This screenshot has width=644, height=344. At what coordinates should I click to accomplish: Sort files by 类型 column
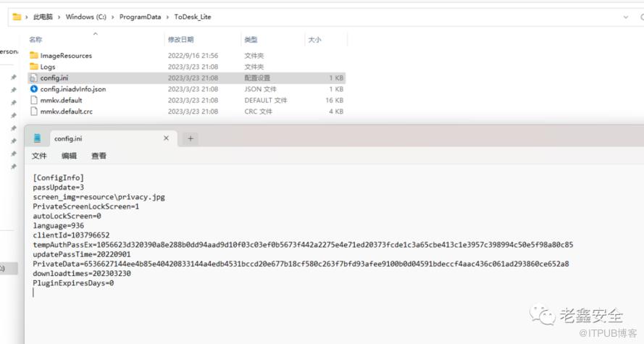251,39
